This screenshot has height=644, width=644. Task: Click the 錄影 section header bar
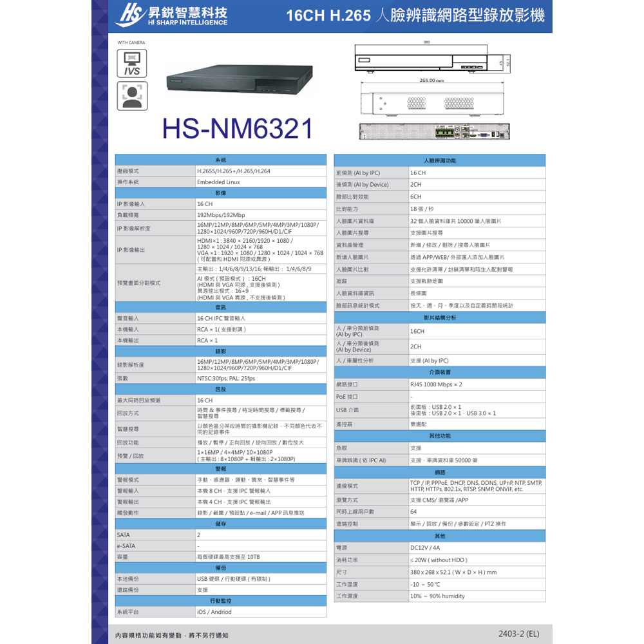220,351
